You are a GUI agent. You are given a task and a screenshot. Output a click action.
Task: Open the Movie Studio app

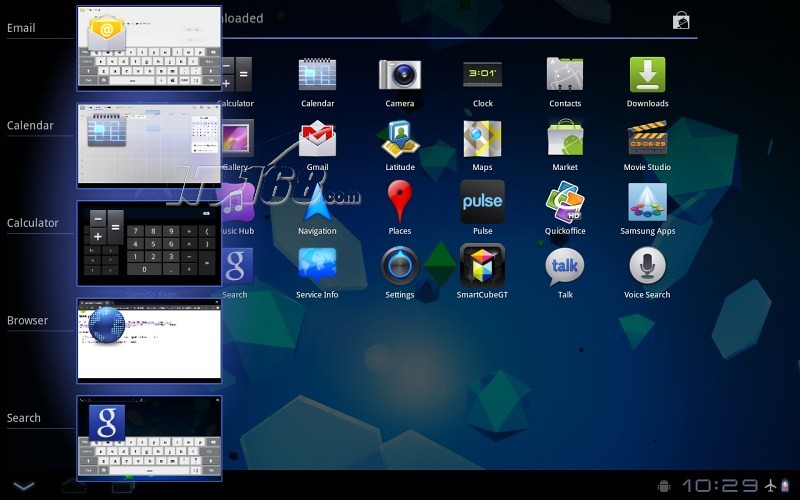point(647,139)
